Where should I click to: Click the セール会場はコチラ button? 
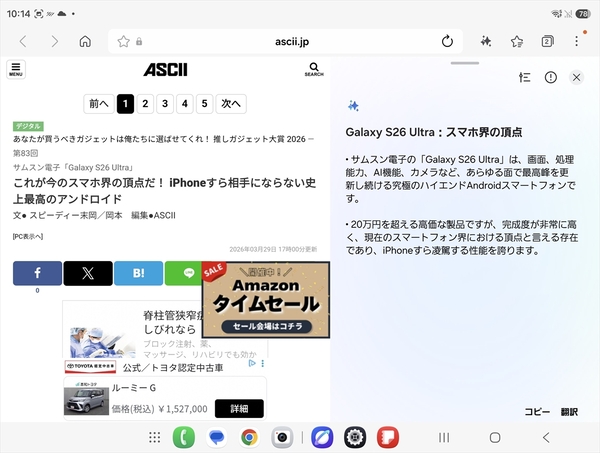tap(267, 326)
